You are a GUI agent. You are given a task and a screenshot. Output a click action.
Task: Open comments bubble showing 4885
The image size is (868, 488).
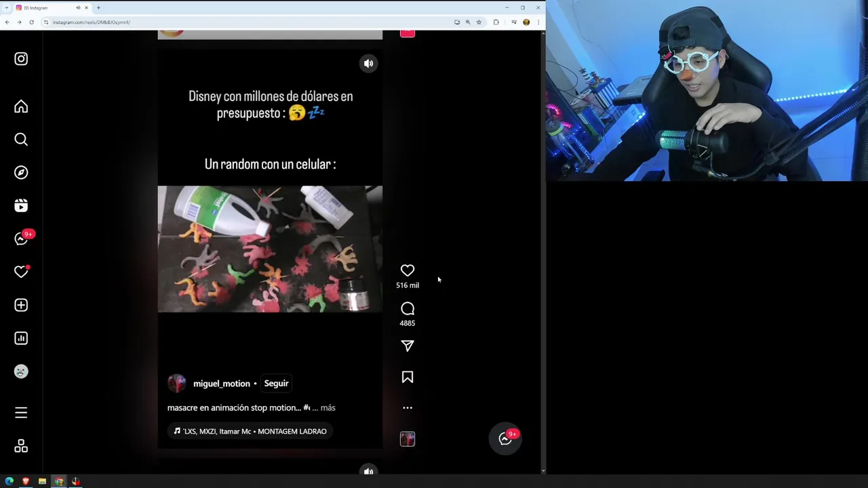pyautogui.click(x=408, y=309)
